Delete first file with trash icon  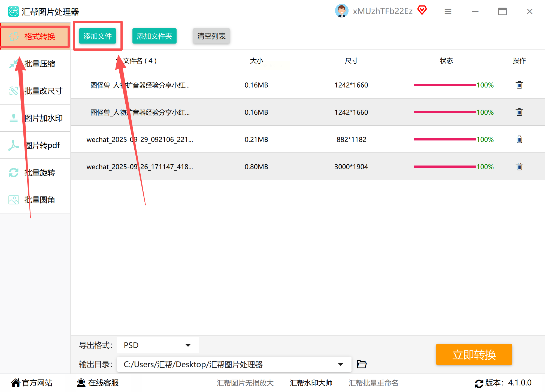[519, 85]
